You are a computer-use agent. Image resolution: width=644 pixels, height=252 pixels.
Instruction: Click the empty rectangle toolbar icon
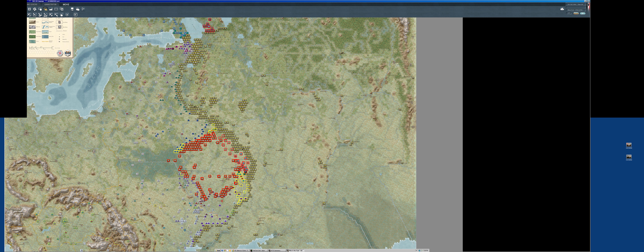[56, 9]
